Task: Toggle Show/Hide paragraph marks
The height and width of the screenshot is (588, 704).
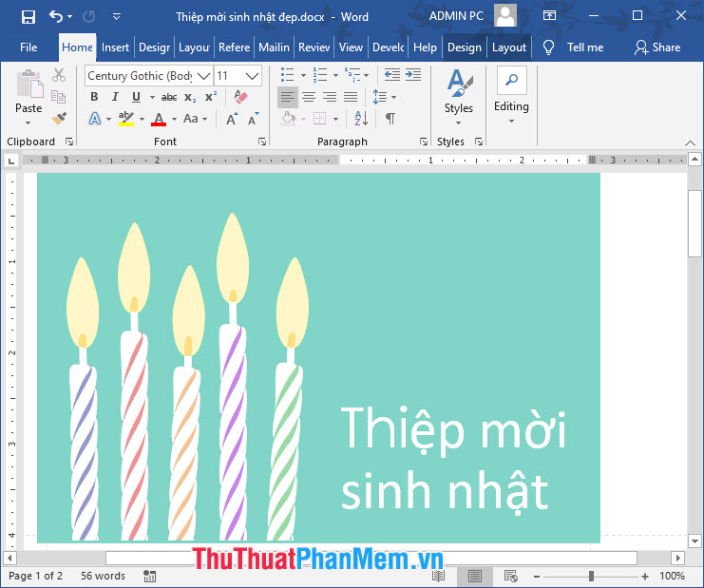Action: (390, 119)
